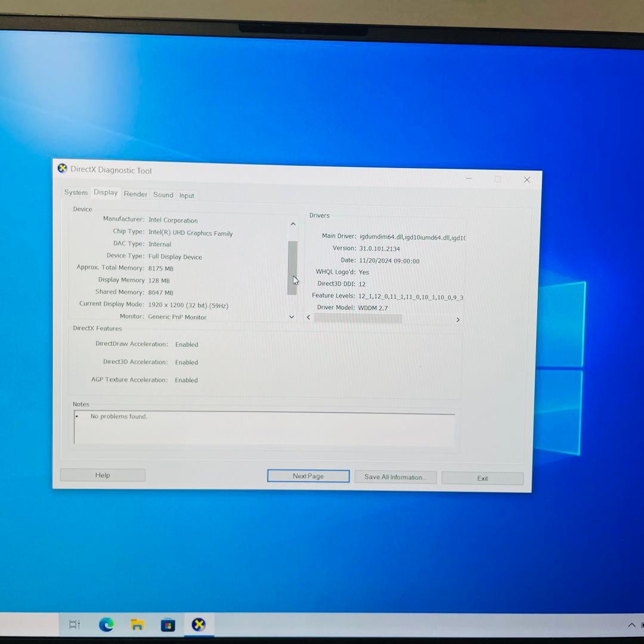Image resolution: width=644 pixels, height=644 pixels.
Task: Open the Input tab
Action: pyautogui.click(x=187, y=196)
